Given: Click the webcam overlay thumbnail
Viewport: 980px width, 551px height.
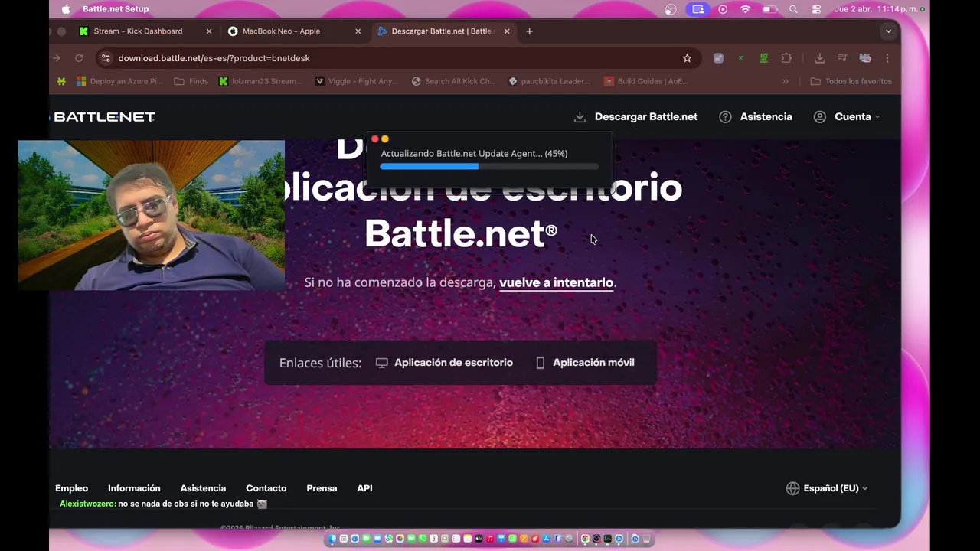Looking at the screenshot, I should pos(151,215).
